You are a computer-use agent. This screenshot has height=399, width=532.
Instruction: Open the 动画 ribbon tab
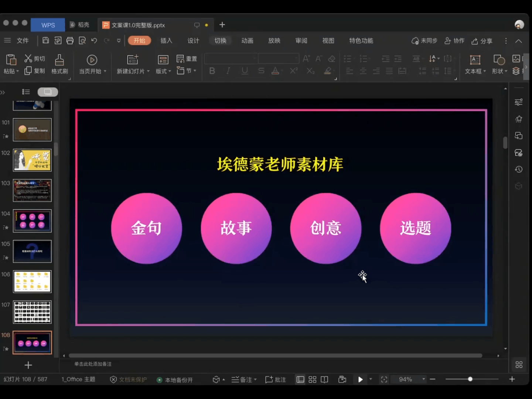click(247, 41)
